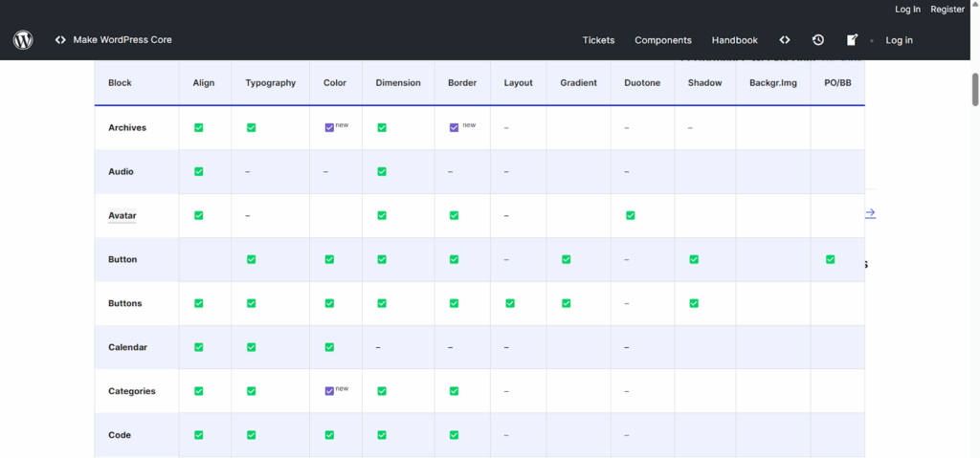This screenshot has height=458, width=980.
Task: Click Buttons Shadow checkmark
Action: [694, 303]
